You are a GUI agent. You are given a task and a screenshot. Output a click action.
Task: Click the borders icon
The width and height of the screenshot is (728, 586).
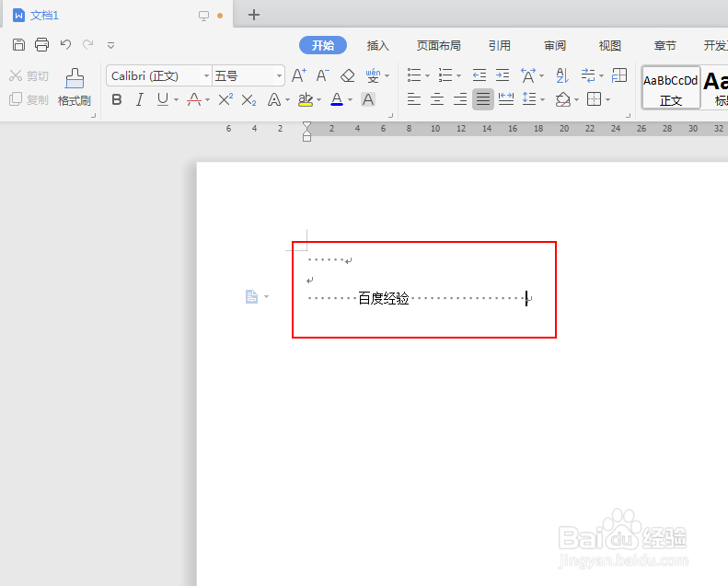point(594,98)
